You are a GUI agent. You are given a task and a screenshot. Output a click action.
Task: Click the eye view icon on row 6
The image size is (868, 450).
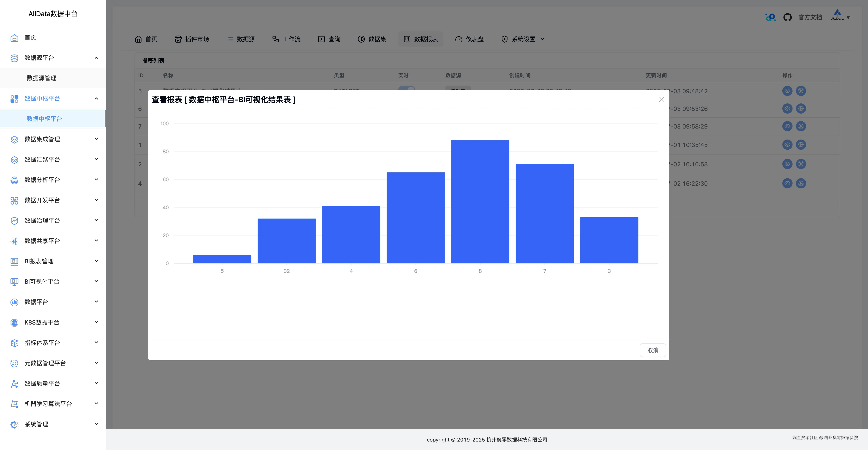click(x=787, y=109)
